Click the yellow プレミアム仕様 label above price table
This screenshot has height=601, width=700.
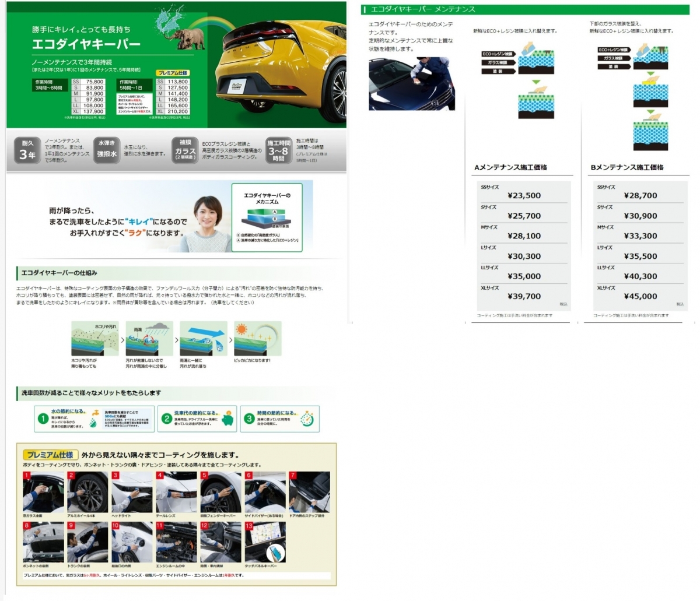(x=173, y=73)
